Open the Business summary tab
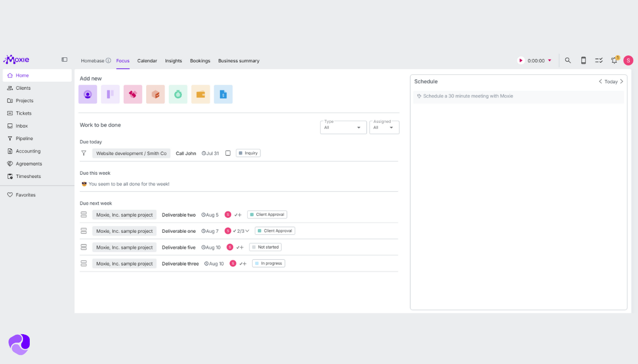638x364 pixels. pos(239,61)
